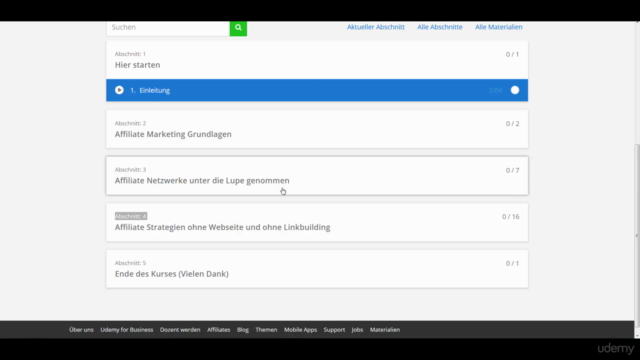640x360 pixels.
Task: Click the Abschnitt: 5 label
Action: coord(130,263)
